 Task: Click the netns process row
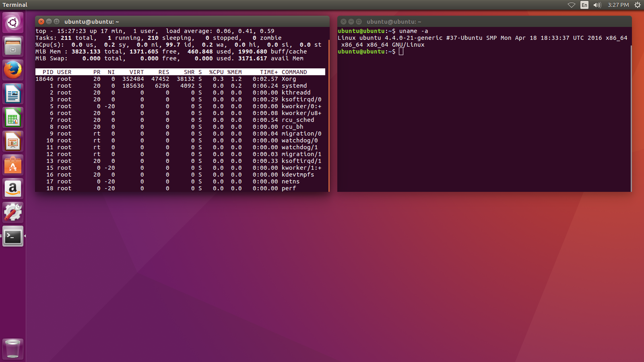point(180,181)
